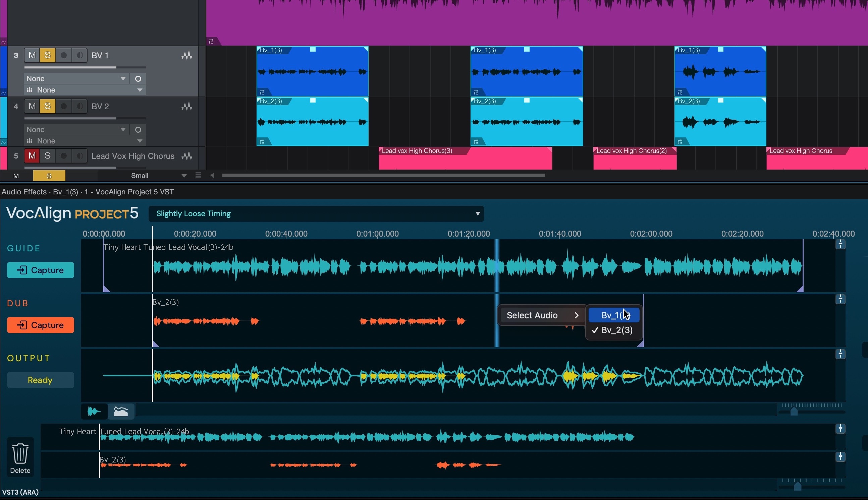The width and height of the screenshot is (868, 500).
Task: Expand BV 1 input None dropdown
Action: (76, 78)
